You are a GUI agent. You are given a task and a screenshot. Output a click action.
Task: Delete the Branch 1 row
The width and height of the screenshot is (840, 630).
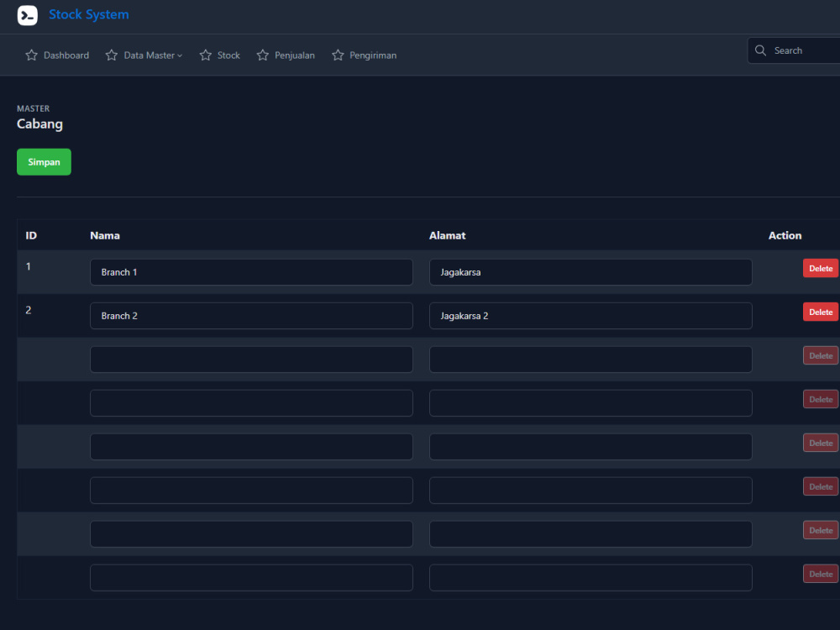pos(821,269)
